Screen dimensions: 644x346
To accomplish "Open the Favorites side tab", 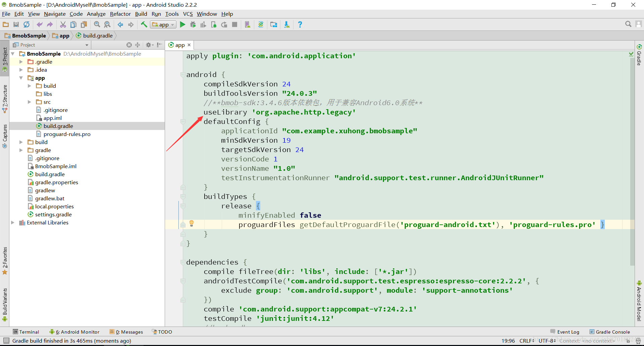I will point(5,261).
